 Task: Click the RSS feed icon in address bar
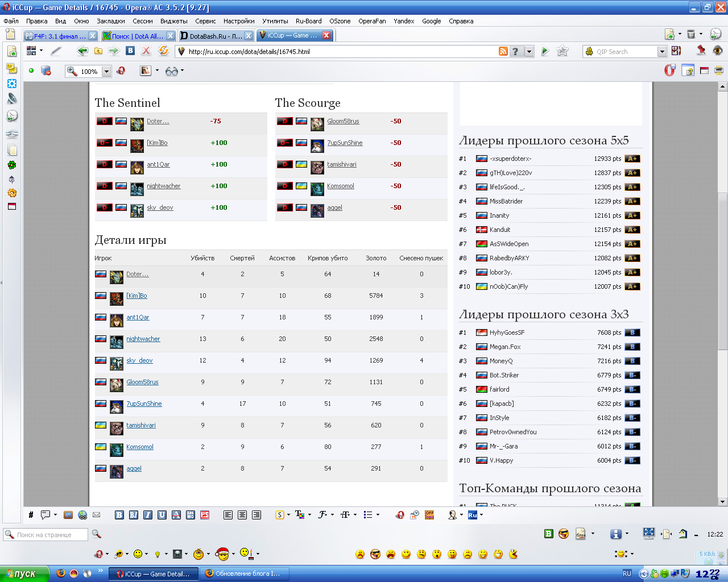point(503,52)
